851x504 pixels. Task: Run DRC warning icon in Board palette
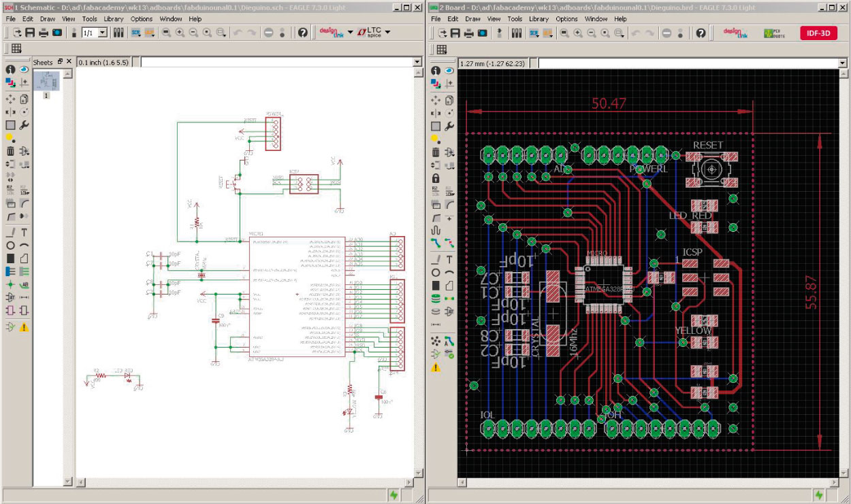[436, 367]
